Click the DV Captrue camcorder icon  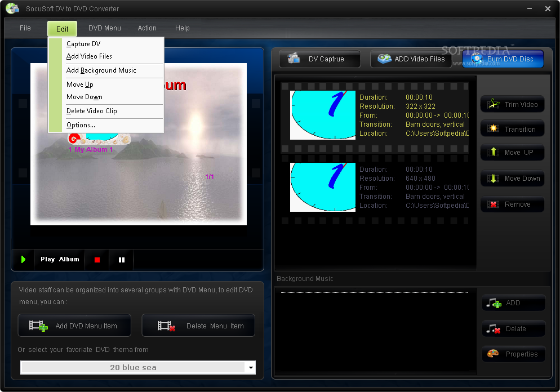[294, 58]
